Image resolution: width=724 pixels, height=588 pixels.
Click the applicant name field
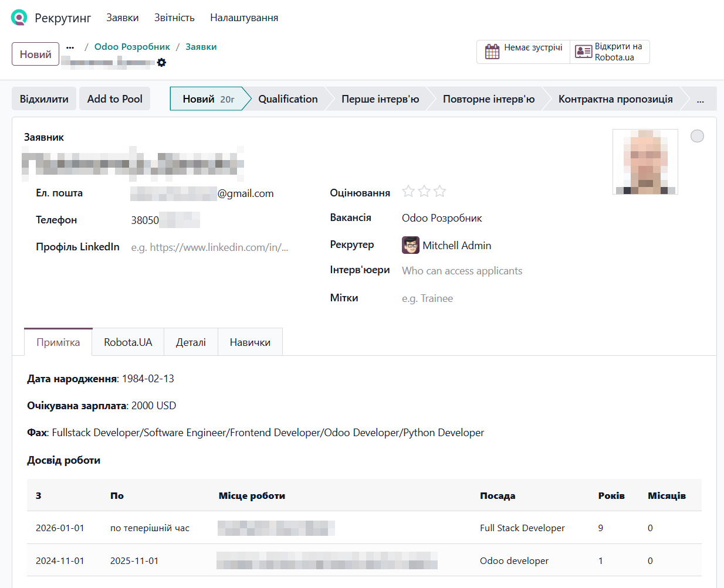pyautogui.click(x=133, y=164)
